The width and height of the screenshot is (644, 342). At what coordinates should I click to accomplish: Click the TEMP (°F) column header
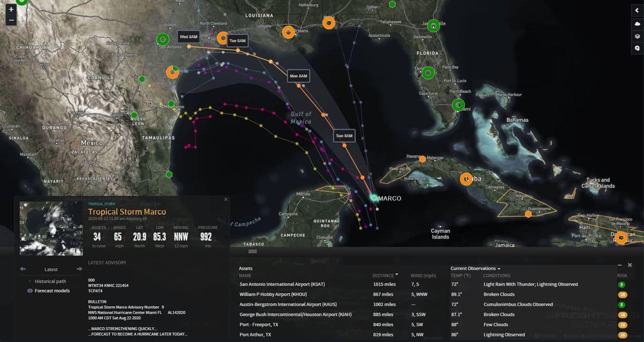[x=460, y=275]
